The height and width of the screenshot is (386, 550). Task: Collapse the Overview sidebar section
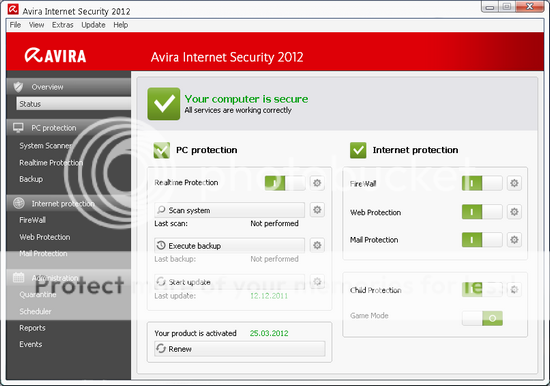coord(69,87)
